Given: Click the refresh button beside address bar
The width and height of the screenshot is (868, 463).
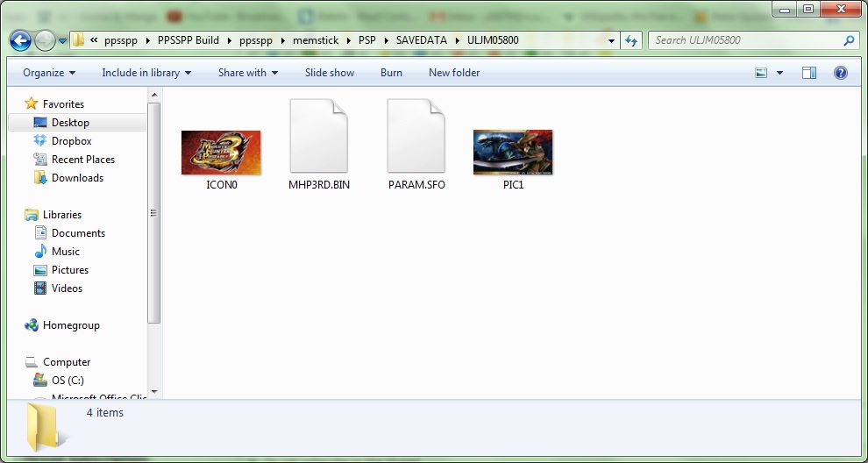Looking at the screenshot, I should pyautogui.click(x=631, y=40).
